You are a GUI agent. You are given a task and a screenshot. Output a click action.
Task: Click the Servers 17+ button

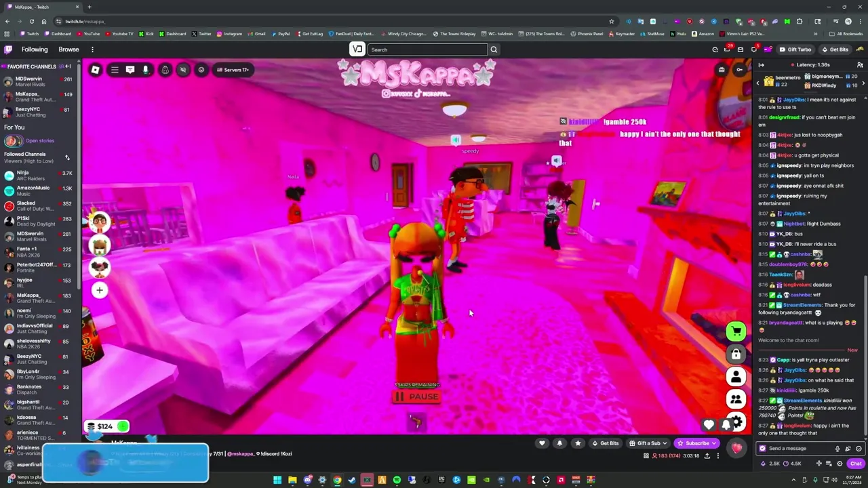(233, 70)
